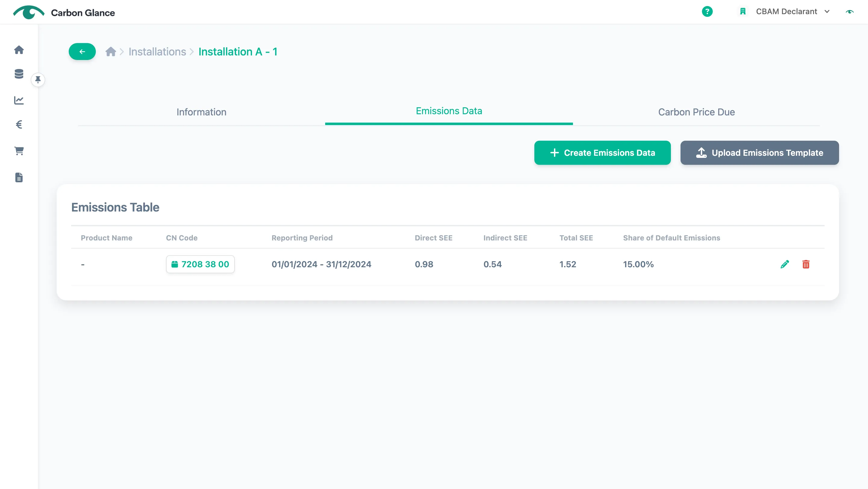The height and width of the screenshot is (489, 868).
Task: Open the help question mark icon
Action: [707, 11]
